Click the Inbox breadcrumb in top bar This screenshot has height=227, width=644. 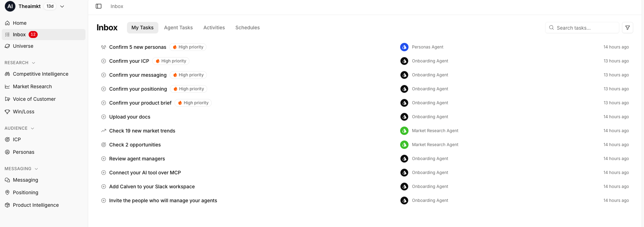click(117, 6)
